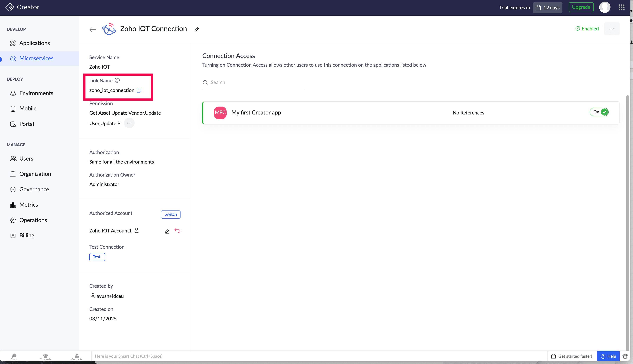
Task: Open the Microservices section
Action: click(36, 59)
